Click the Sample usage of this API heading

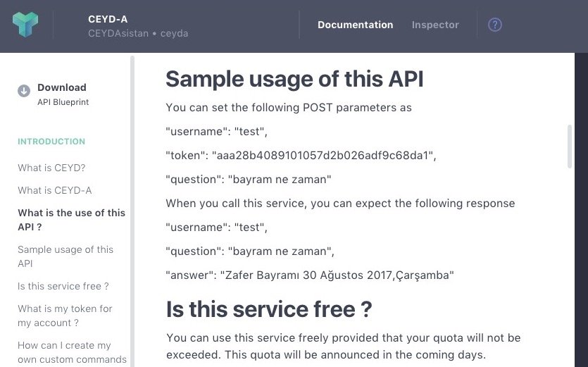294,79
